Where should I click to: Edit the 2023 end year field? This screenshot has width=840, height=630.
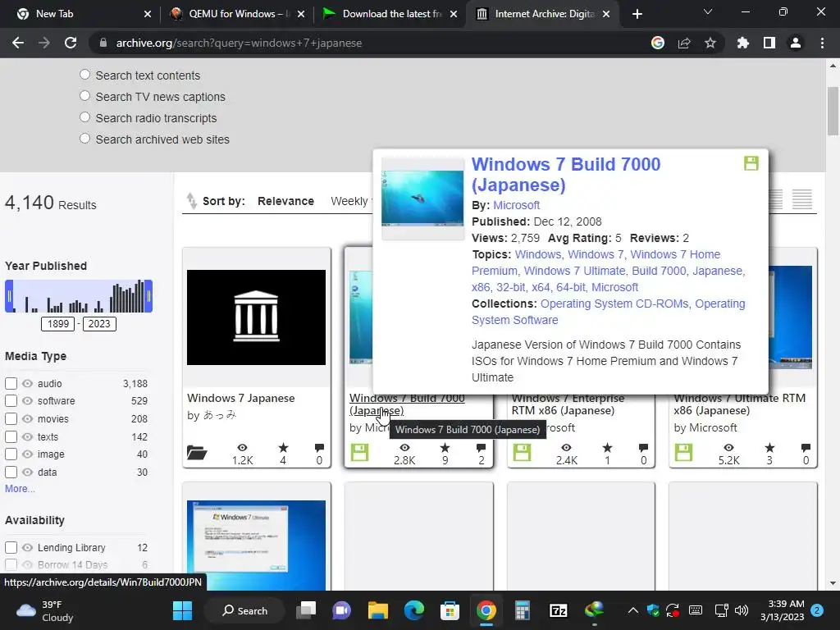coord(99,323)
